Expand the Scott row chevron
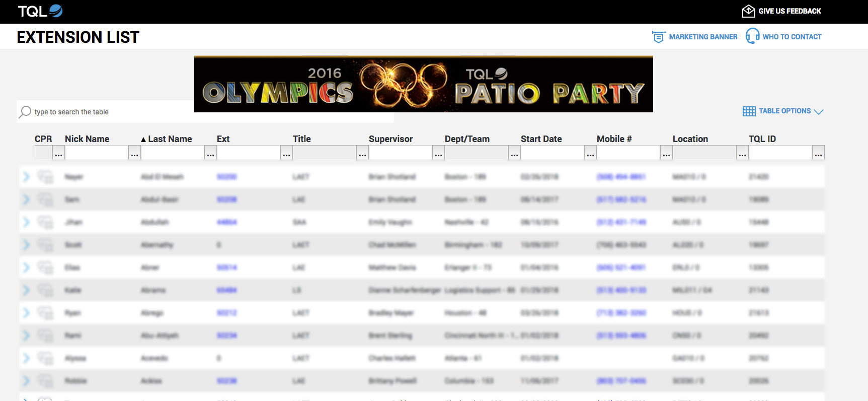 [27, 245]
